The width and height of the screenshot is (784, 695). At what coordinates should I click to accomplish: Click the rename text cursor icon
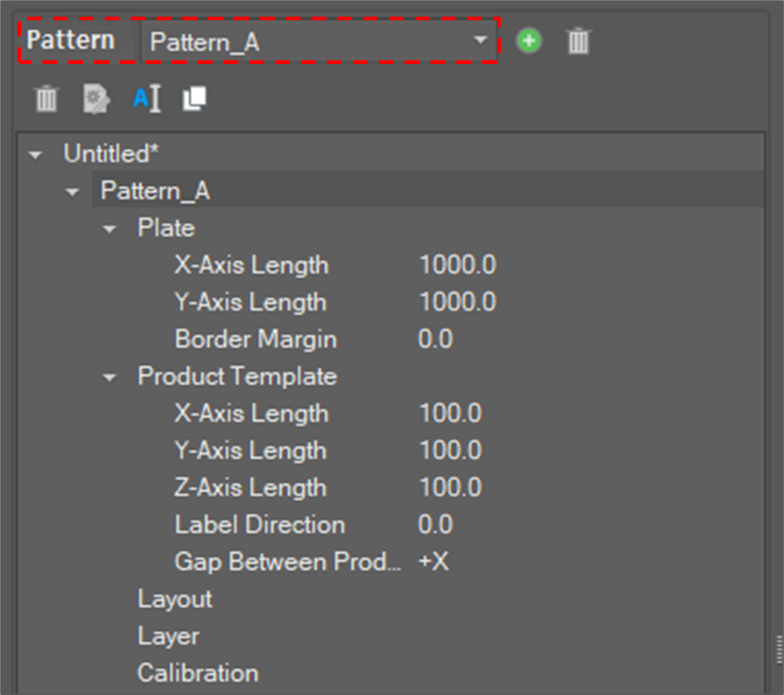pyautogui.click(x=147, y=98)
